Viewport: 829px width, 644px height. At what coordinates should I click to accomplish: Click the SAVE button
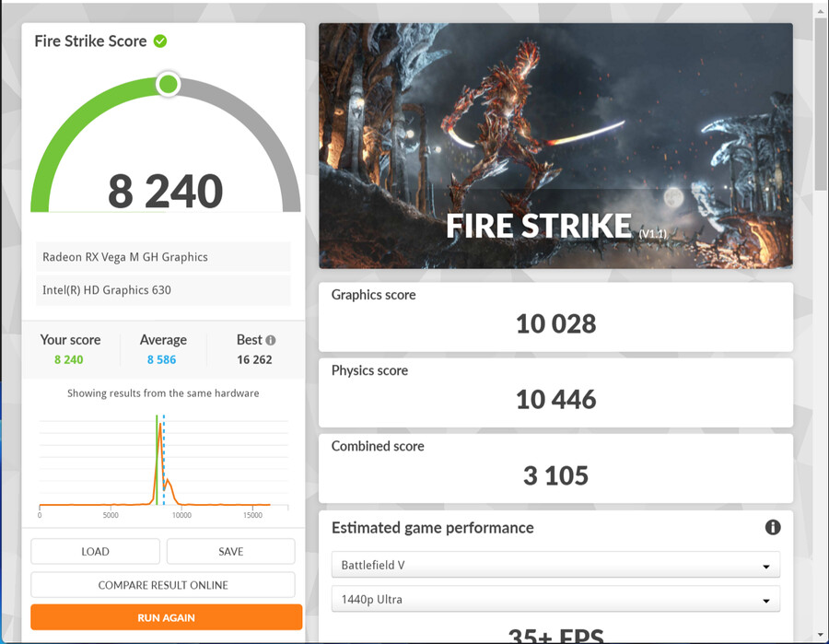pos(230,551)
